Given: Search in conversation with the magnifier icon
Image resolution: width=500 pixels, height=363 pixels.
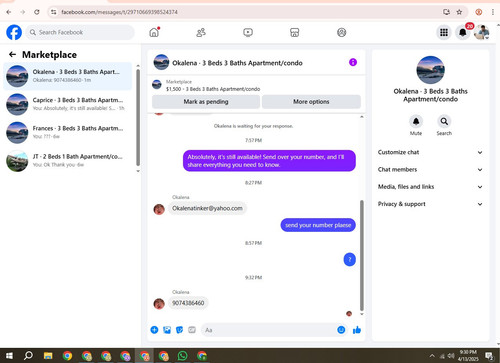Looking at the screenshot, I should click(x=444, y=121).
